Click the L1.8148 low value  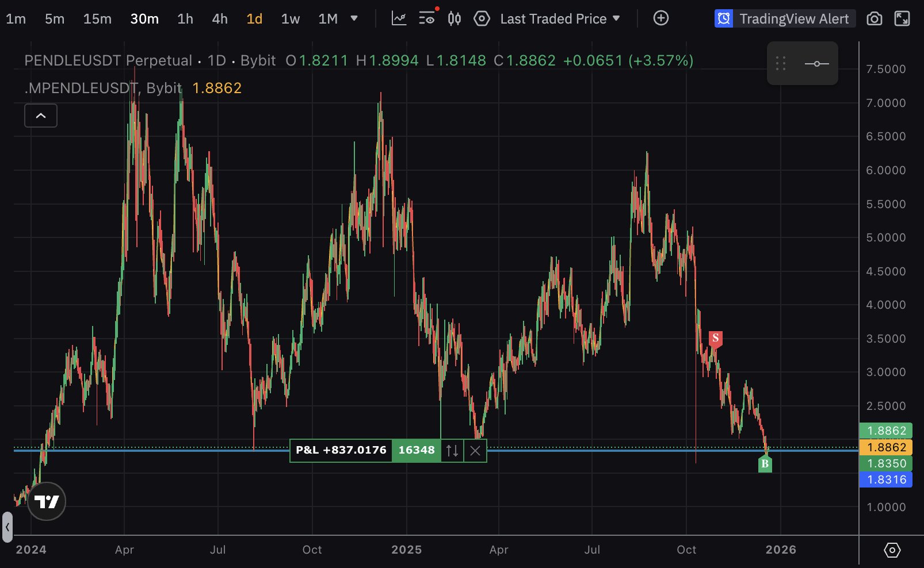456,60
